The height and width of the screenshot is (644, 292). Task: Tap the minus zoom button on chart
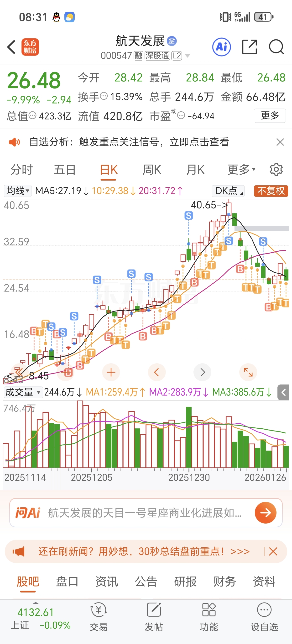pos(66,372)
